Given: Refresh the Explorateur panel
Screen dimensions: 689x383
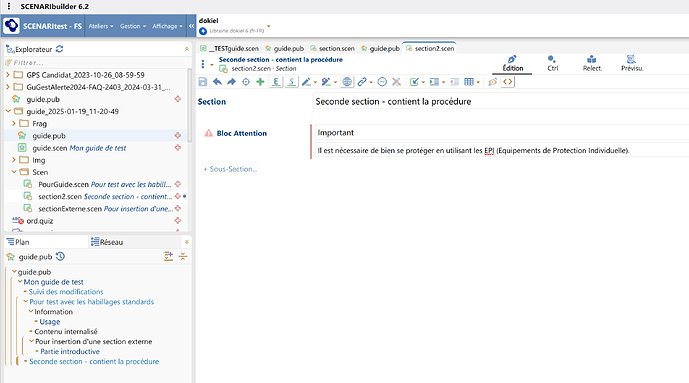Looking at the screenshot, I should tap(60, 49).
